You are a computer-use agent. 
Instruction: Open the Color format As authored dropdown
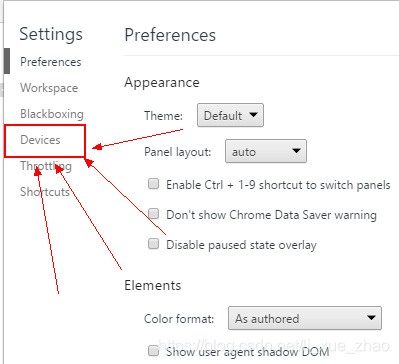click(305, 318)
